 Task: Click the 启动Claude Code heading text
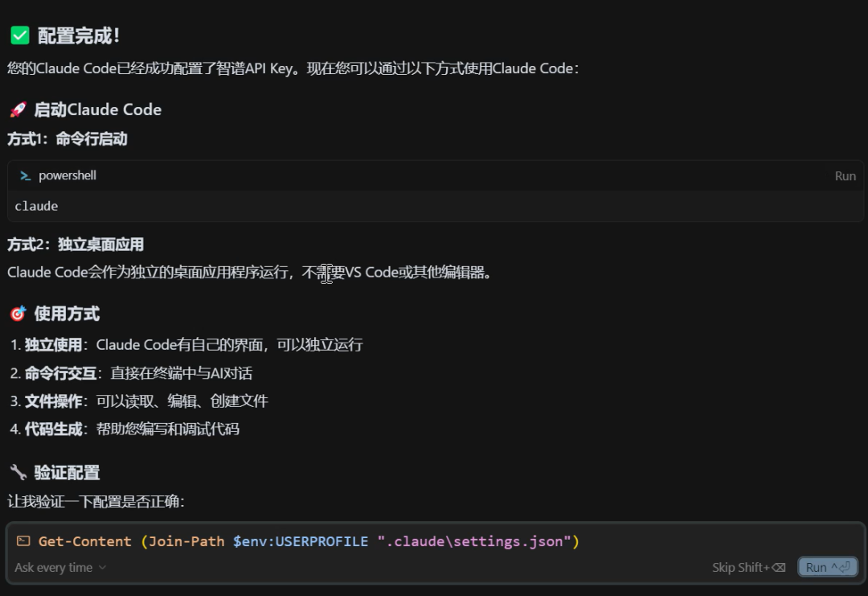point(98,109)
